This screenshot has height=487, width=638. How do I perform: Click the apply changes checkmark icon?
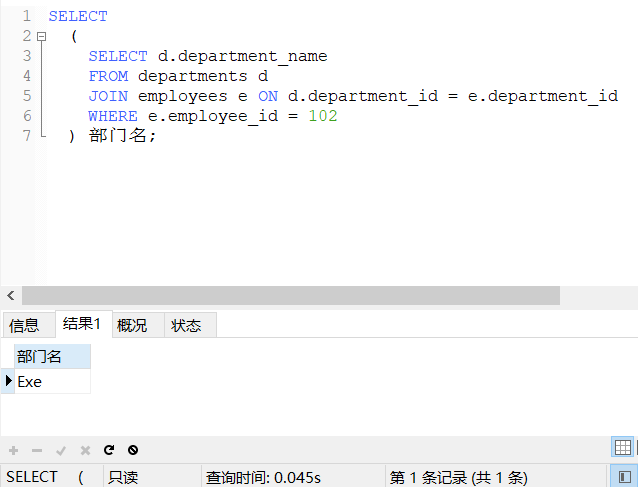(x=61, y=451)
